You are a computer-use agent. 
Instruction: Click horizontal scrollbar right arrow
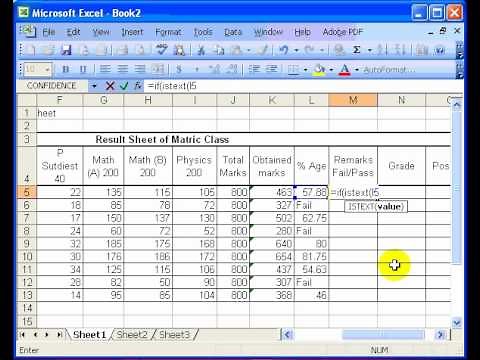441,334
